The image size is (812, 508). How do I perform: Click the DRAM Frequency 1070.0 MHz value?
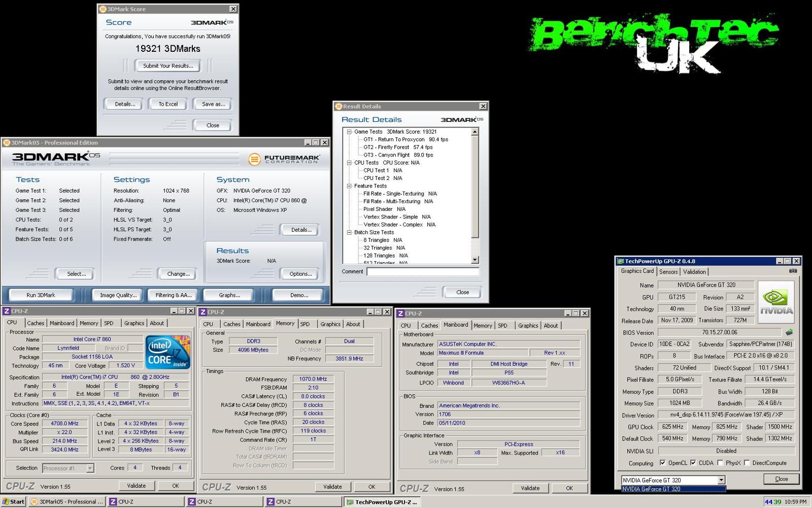pos(313,379)
